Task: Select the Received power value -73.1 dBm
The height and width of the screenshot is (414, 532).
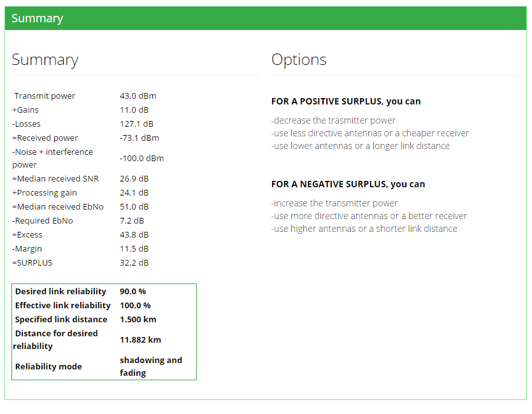Action: click(x=139, y=138)
